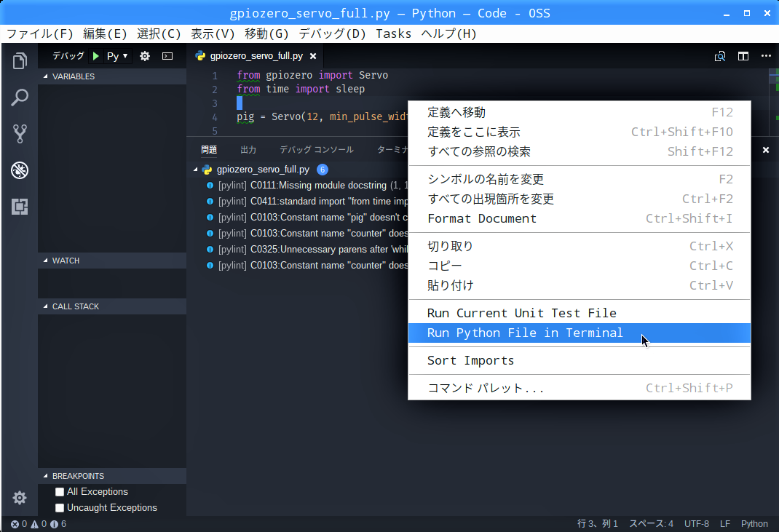Open the 移動(G) menu

pyautogui.click(x=266, y=33)
